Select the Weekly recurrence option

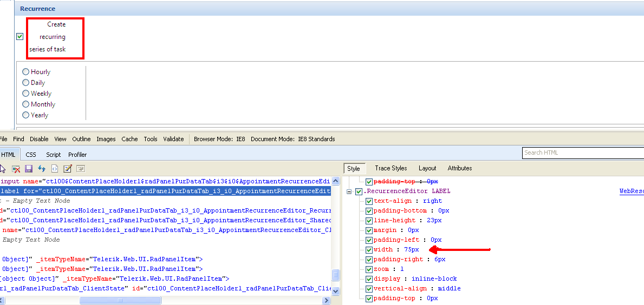[x=26, y=94]
